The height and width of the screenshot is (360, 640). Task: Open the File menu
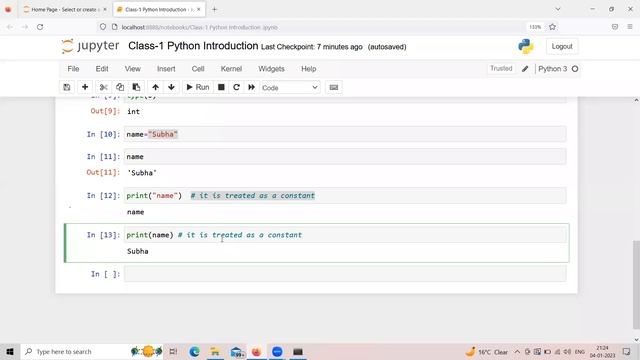pyautogui.click(x=73, y=69)
